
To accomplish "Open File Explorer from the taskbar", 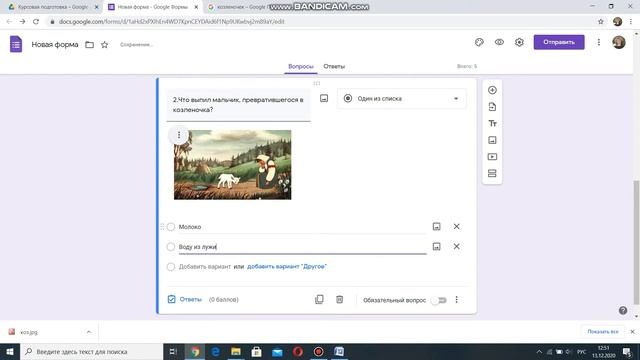I will tap(236, 351).
